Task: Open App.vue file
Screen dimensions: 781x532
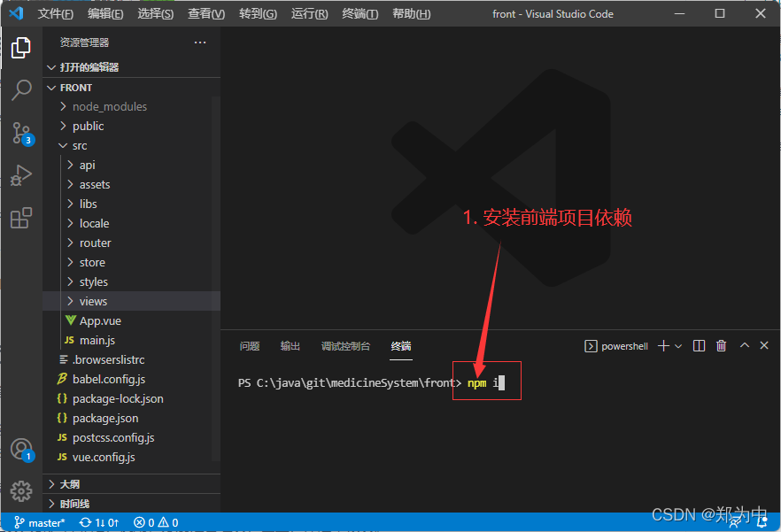Action: pyautogui.click(x=131, y=320)
